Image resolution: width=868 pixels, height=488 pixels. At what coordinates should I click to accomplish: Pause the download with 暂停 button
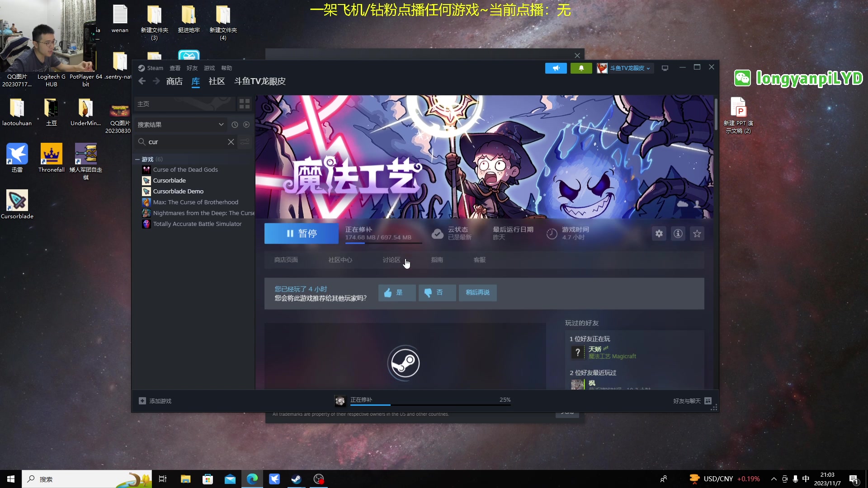302,234
